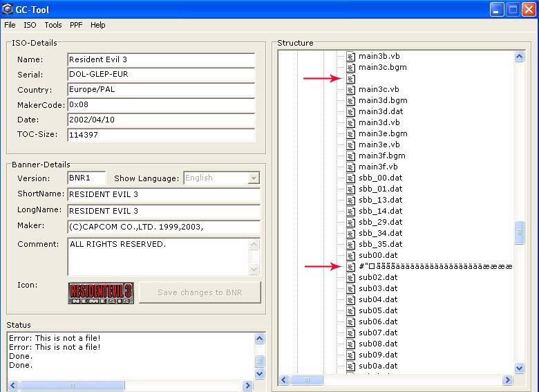Click the Date field 2002/04/10

[161, 120]
